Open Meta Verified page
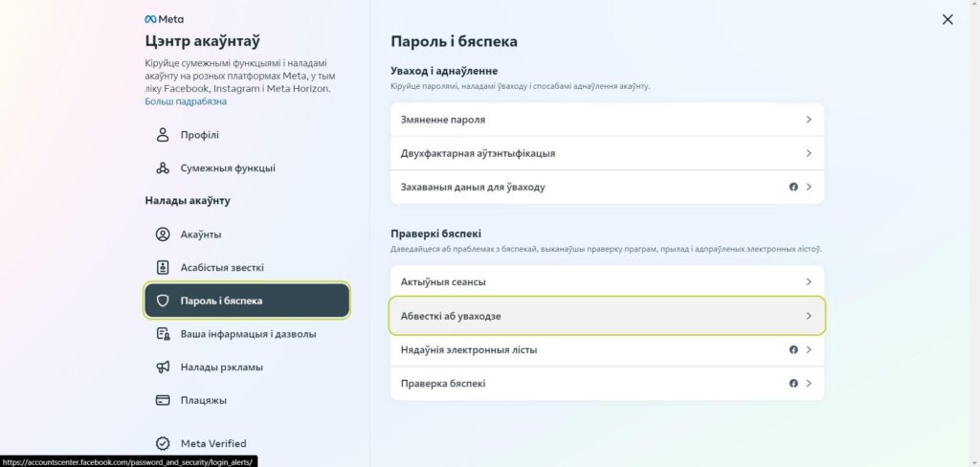Screen dimensions: 980x467 click(x=247, y=443)
